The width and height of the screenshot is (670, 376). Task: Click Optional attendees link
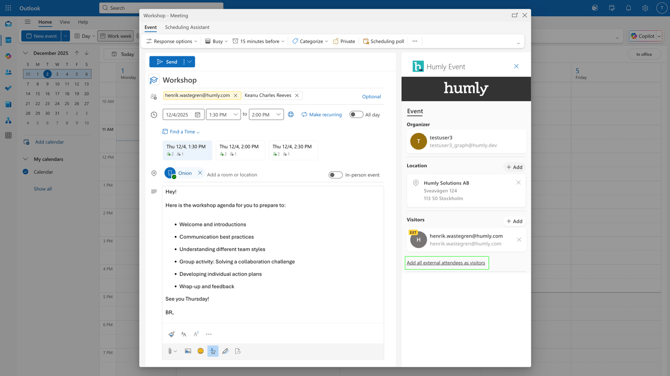371,97
